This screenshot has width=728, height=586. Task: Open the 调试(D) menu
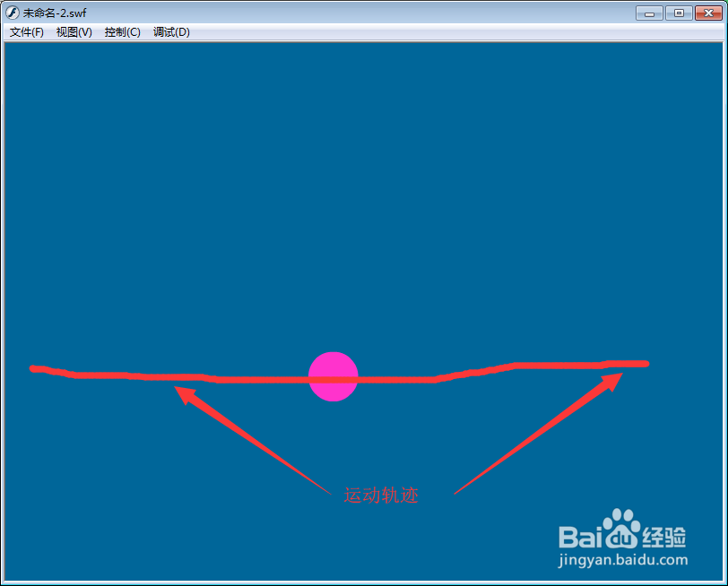click(172, 32)
